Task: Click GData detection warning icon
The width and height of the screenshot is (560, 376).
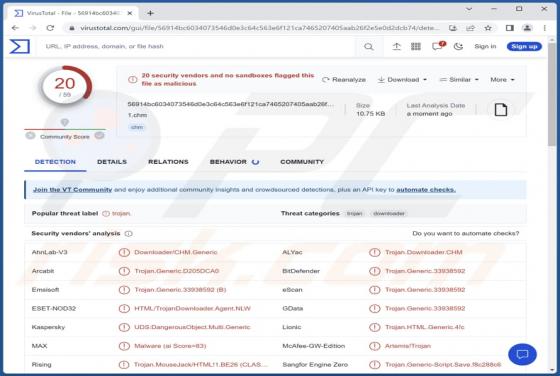Action: pos(375,309)
